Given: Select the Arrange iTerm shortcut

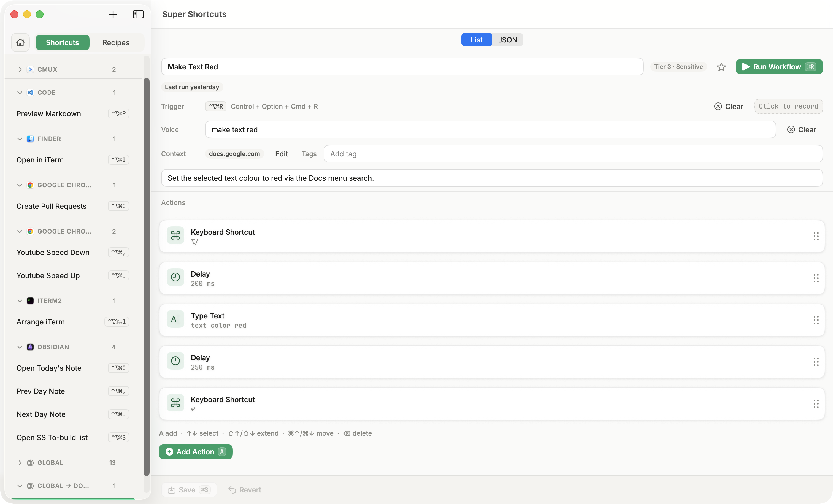Looking at the screenshot, I should (73, 322).
